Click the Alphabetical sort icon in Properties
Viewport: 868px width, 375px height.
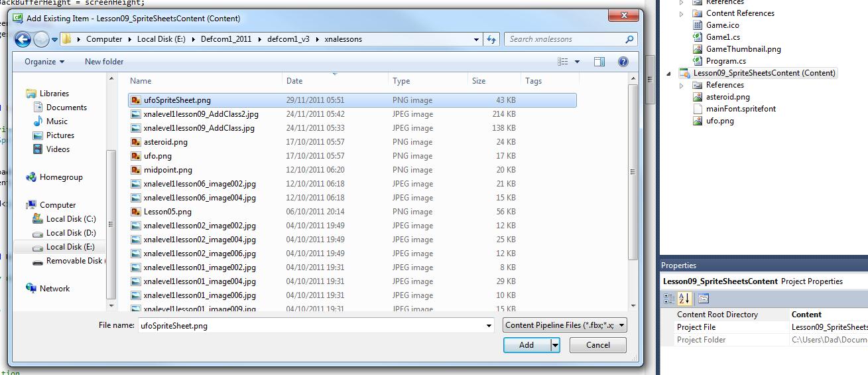(x=684, y=299)
